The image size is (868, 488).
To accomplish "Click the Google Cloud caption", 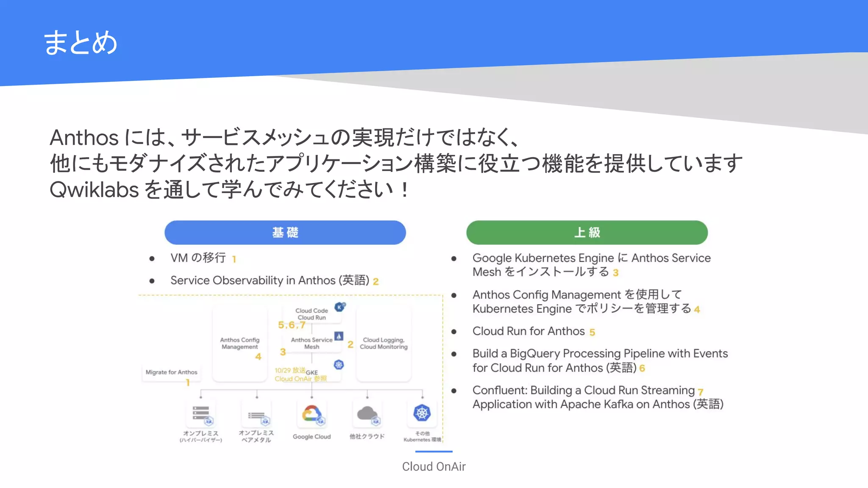I will pyautogui.click(x=312, y=437).
